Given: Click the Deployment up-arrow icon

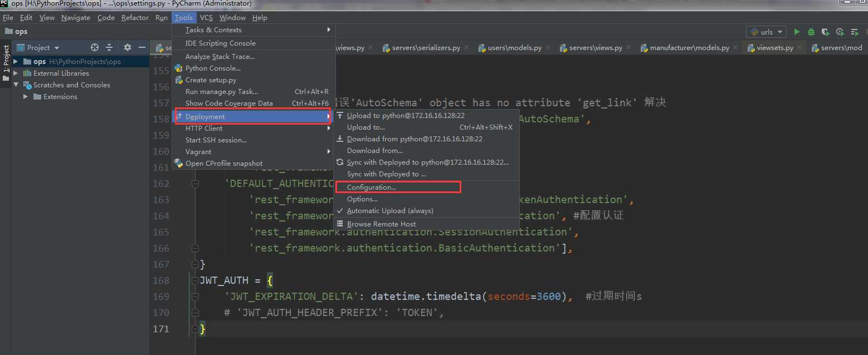Looking at the screenshot, I should [179, 116].
